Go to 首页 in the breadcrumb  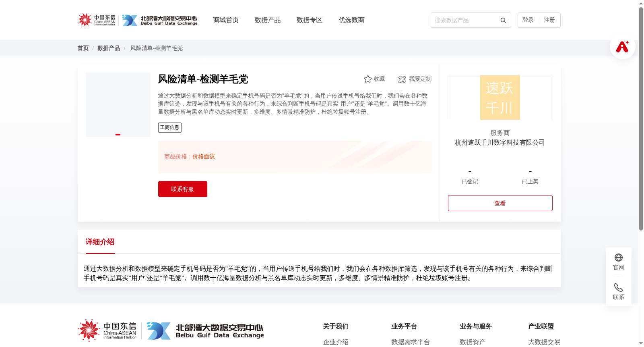[x=83, y=48]
